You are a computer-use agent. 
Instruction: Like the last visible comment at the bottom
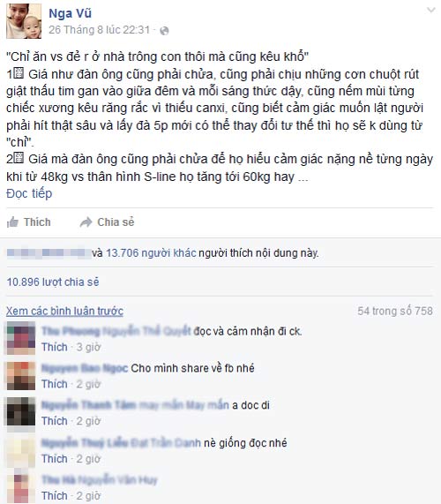pos(55,496)
